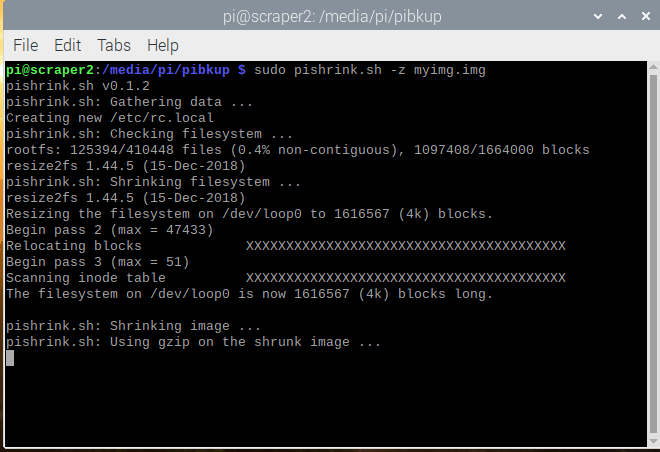Click the vertical scrollbar thumb

point(654,254)
